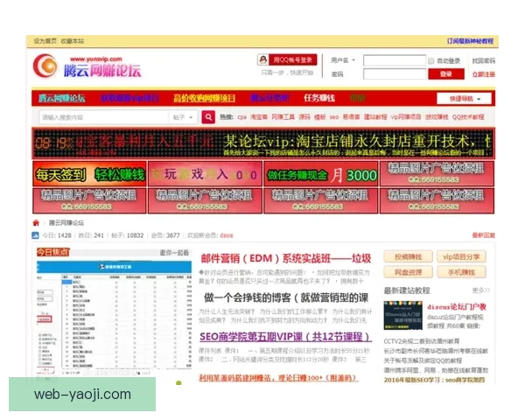The image size is (525, 420).
Task: Open 关于帐号冻解及绑定QQ的教程 link
Action: click(x=423, y=360)
